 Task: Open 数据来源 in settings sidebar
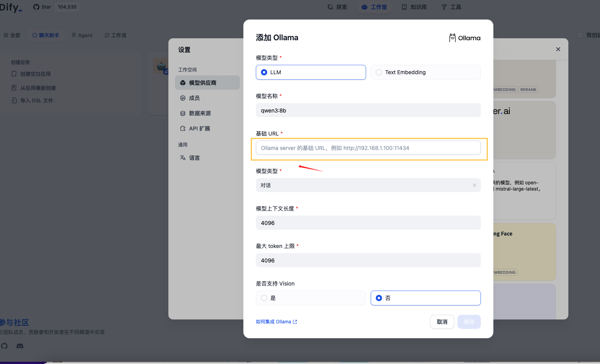pos(207,113)
